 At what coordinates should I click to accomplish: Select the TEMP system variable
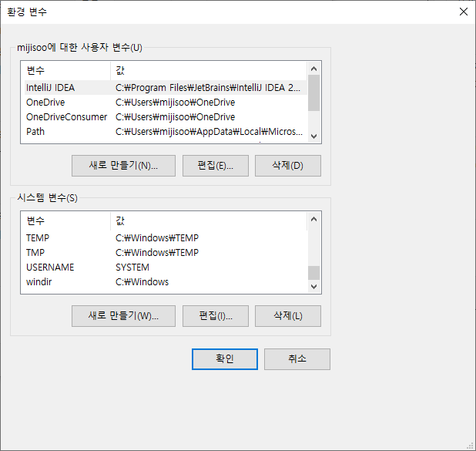pyautogui.click(x=166, y=237)
